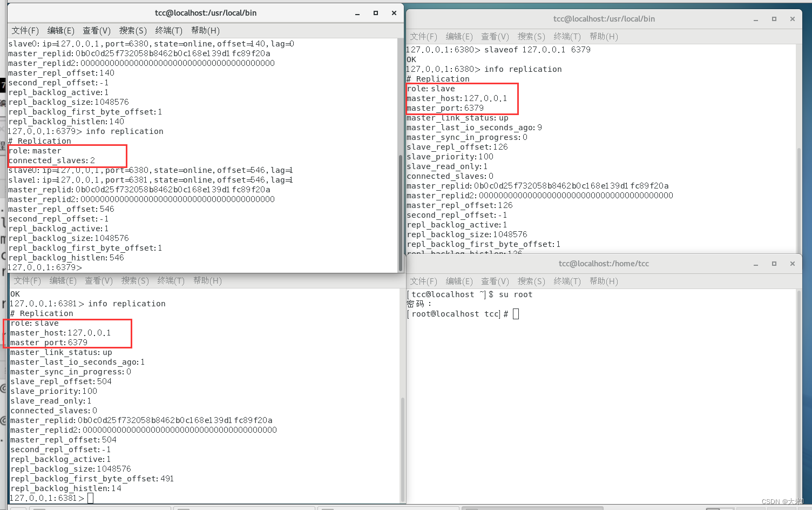Open 文件(F) menu in the 6381 terminal
The width and height of the screenshot is (812, 510).
(x=28, y=280)
